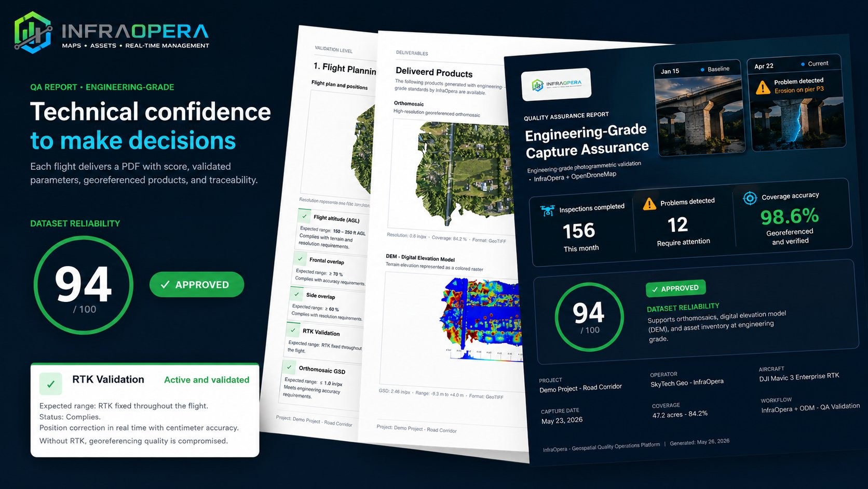Click the InfraOpera hexagon logo icon
868x489 pixels.
pos(33,32)
